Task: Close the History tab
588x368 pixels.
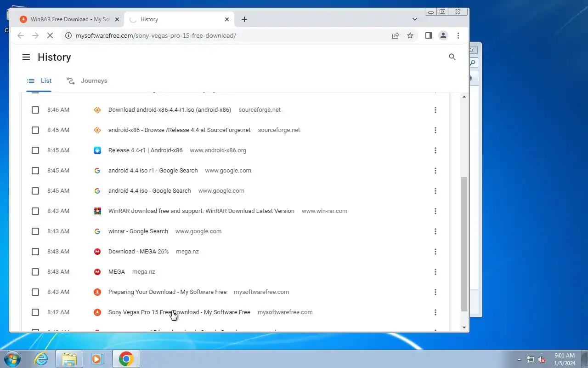Action: click(x=227, y=19)
